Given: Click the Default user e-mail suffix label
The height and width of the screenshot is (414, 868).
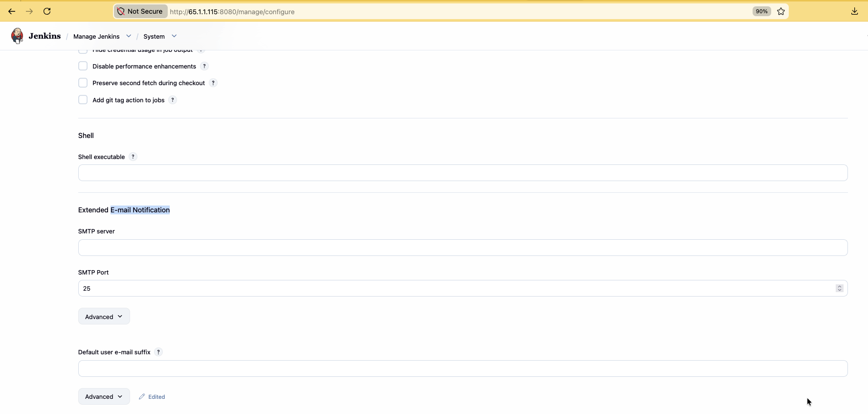Looking at the screenshot, I should (114, 352).
